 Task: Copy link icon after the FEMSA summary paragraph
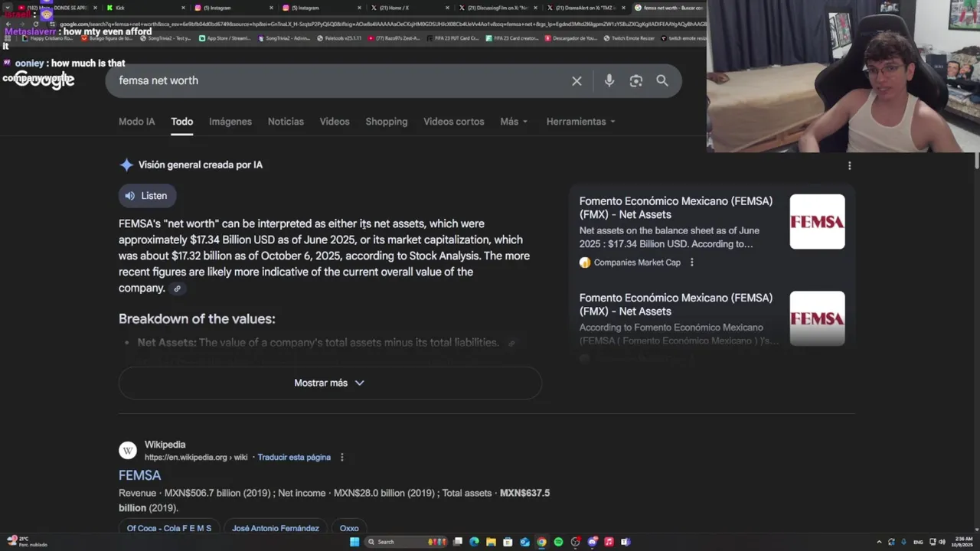click(177, 289)
